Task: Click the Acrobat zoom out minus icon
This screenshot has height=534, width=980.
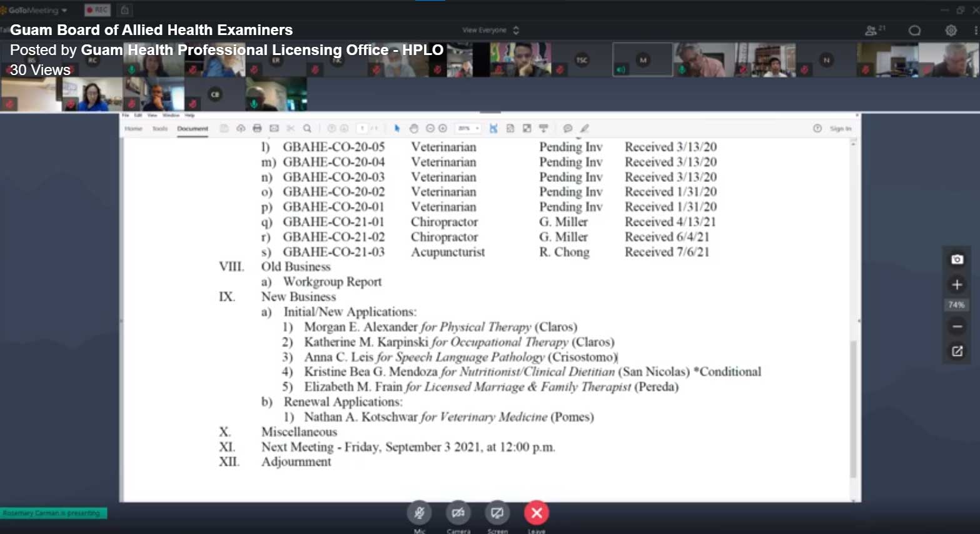Action: (430, 128)
